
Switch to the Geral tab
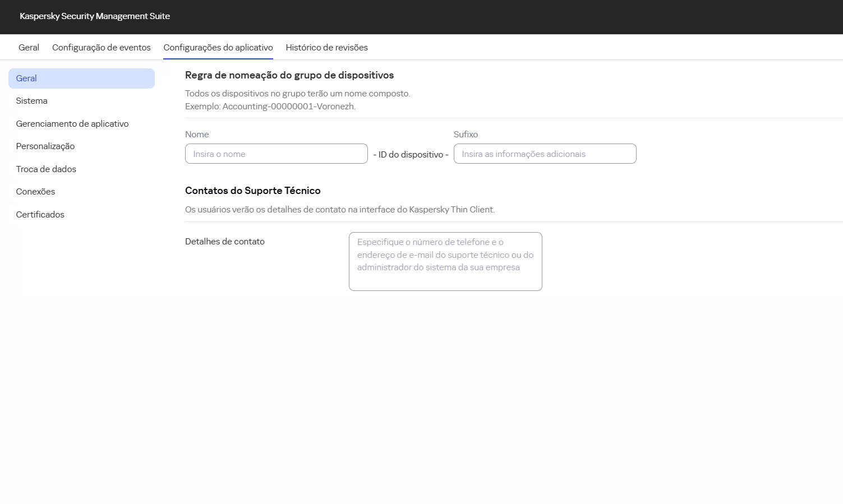coord(29,47)
